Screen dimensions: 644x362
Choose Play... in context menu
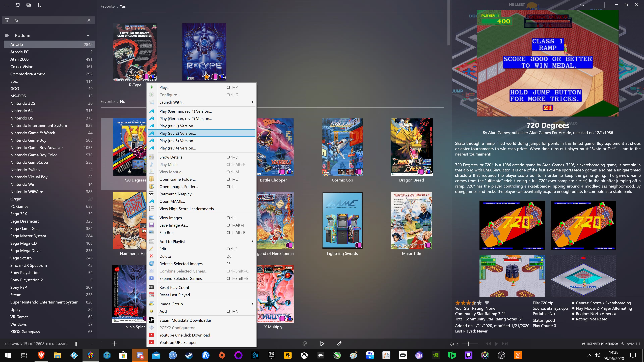(x=201, y=87)
